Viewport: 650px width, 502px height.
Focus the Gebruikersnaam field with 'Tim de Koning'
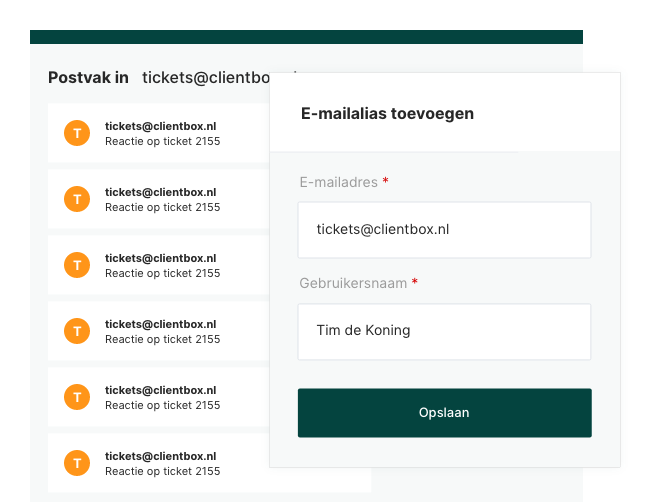point(444,331)
